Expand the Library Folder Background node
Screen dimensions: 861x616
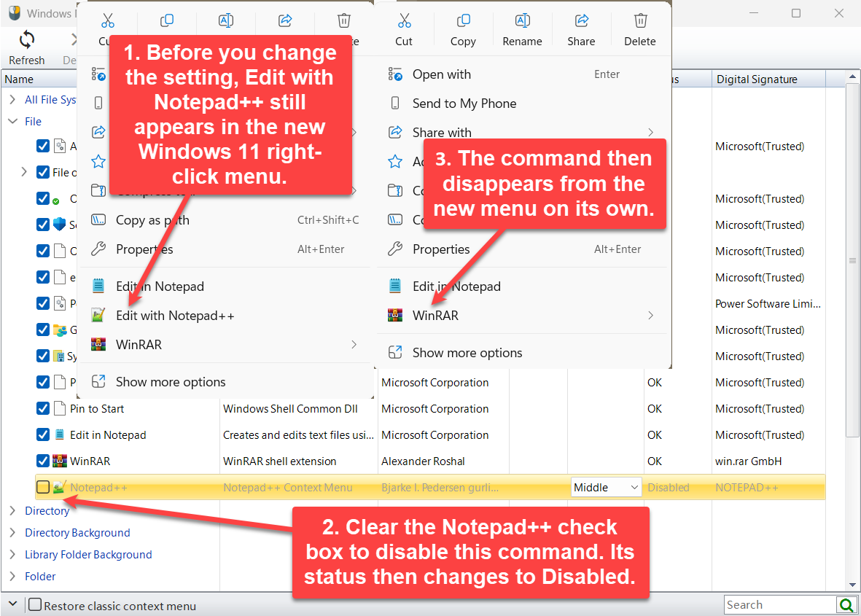12,555
